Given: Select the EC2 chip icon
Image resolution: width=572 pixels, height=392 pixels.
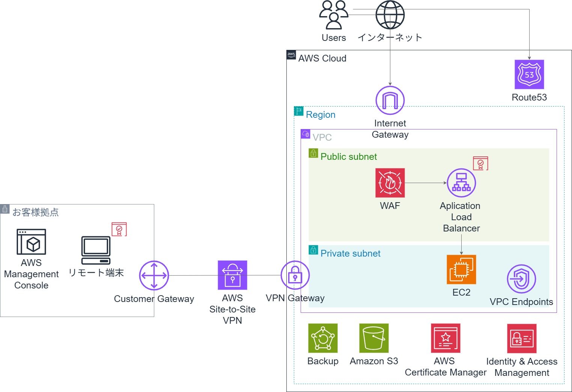Looking at the screenshot, I should point(461,269).
